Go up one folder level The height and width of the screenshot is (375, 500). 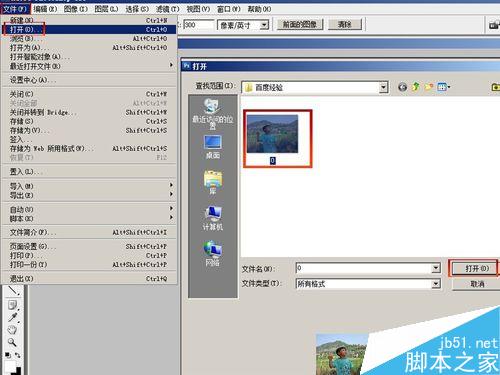click(415, 87)
